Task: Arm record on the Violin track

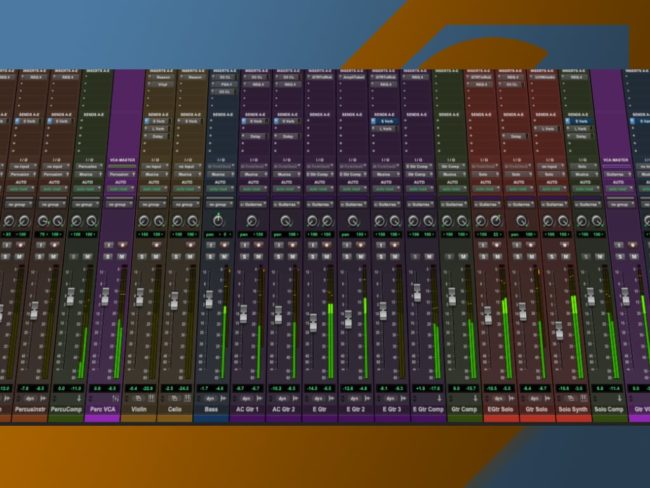Action: click(156, 245)
